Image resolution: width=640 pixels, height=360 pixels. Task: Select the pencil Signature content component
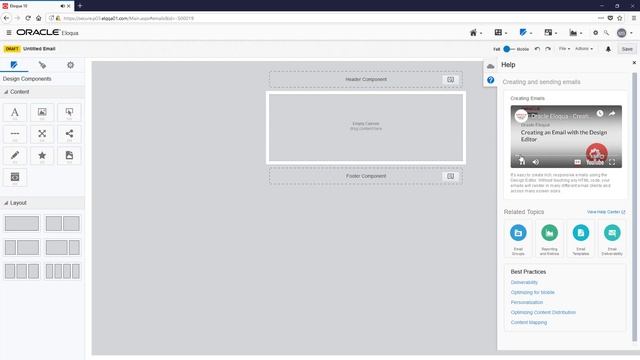pos(15,156)
